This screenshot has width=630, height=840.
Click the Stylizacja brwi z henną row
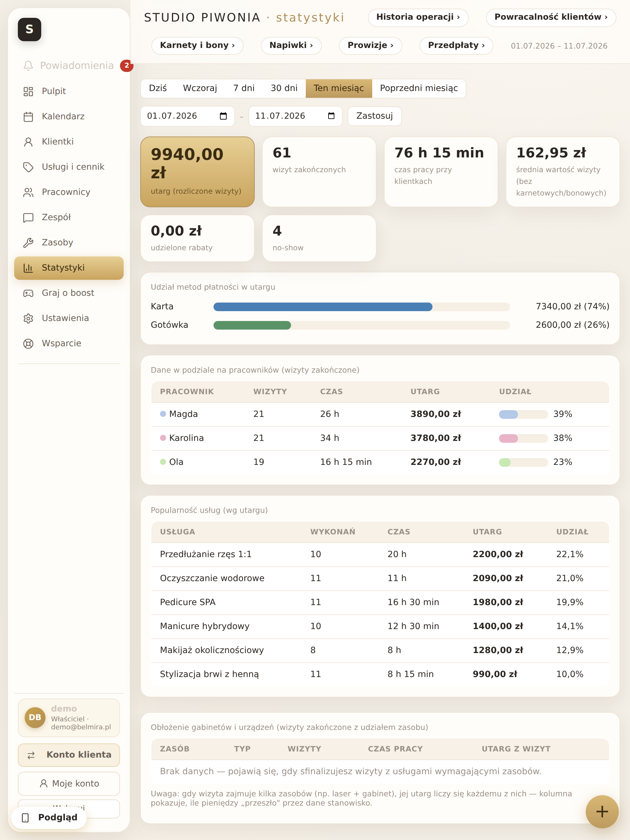(380, 675)
